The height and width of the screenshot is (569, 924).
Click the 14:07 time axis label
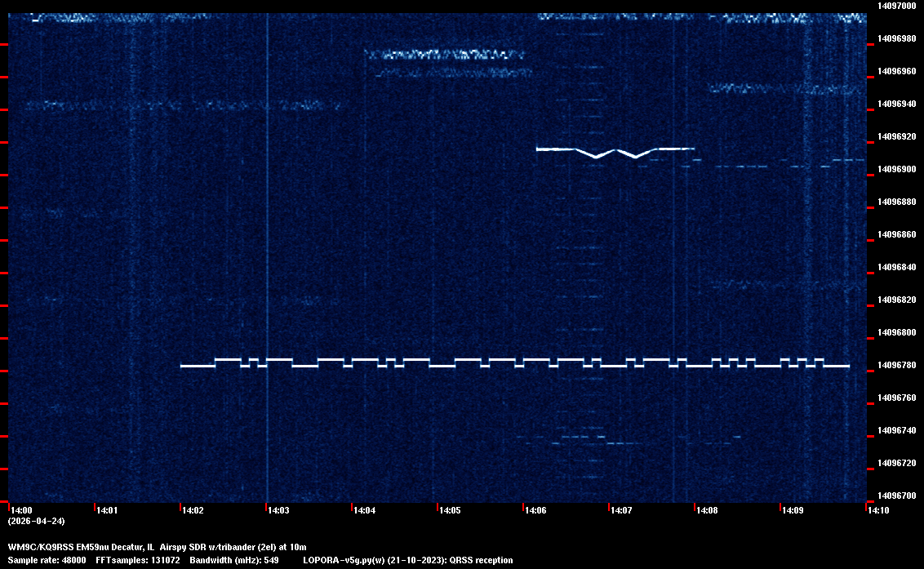(620, 510)
